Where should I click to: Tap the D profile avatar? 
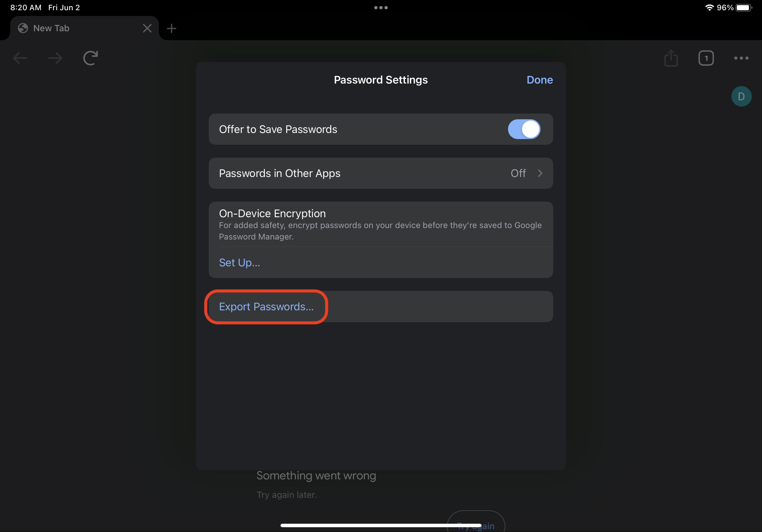(x=741, y=97)
